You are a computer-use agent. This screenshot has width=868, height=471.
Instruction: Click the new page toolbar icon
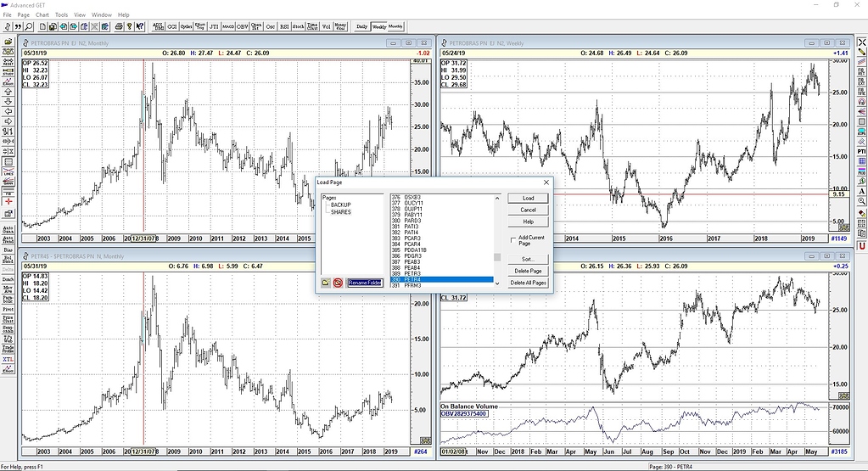(42, 26)
